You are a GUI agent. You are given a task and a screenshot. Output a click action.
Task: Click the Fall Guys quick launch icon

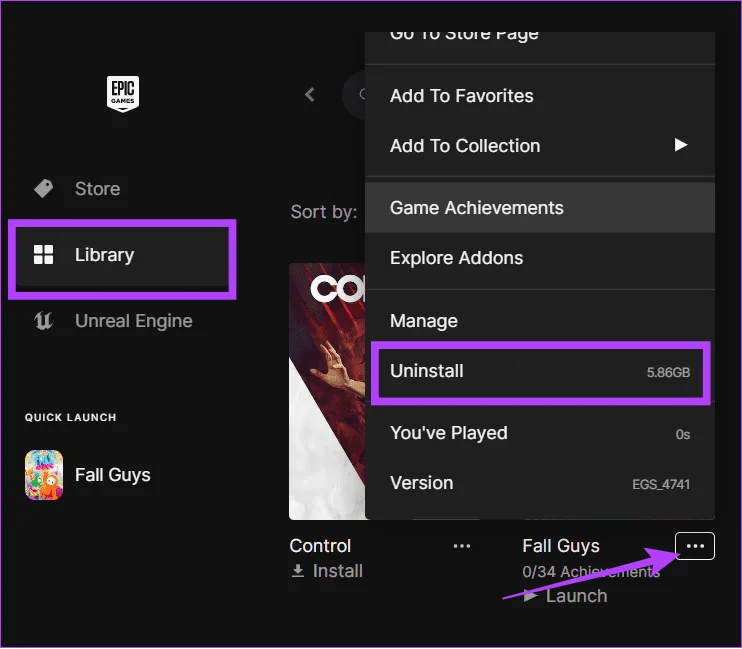(44, 475)
